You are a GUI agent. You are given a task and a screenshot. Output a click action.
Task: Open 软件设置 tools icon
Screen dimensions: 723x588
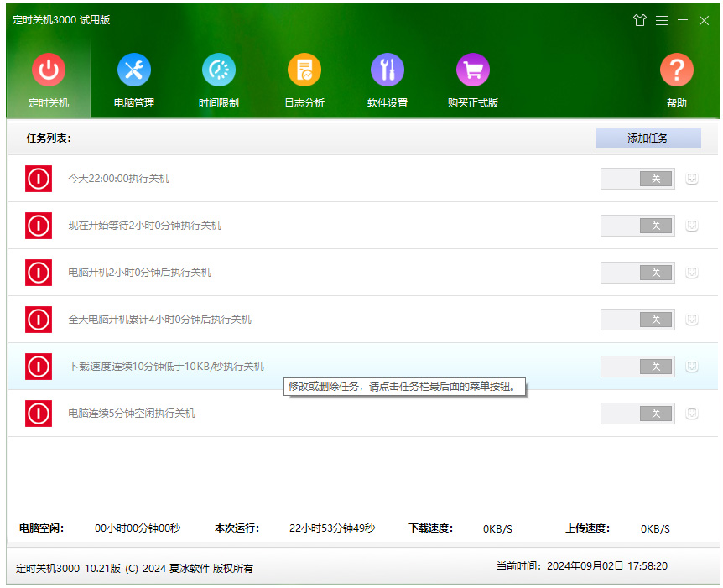click(x=388, y=70)
